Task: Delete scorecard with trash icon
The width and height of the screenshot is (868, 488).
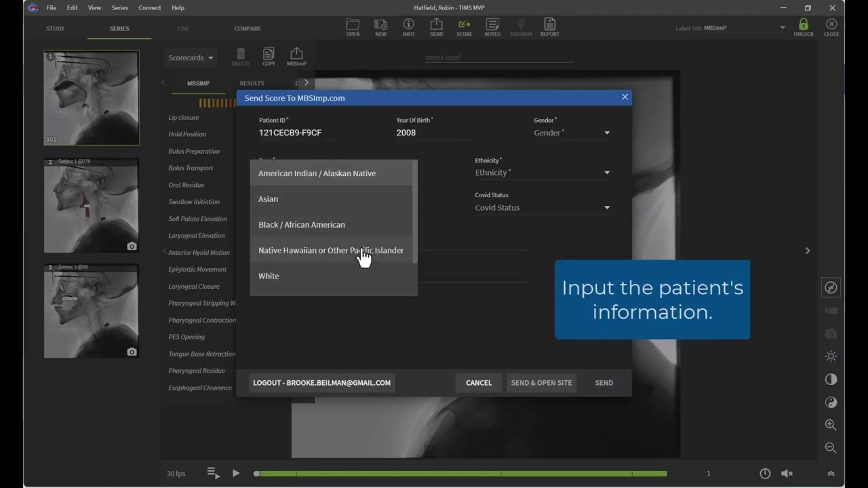Action: click(241, 57)
